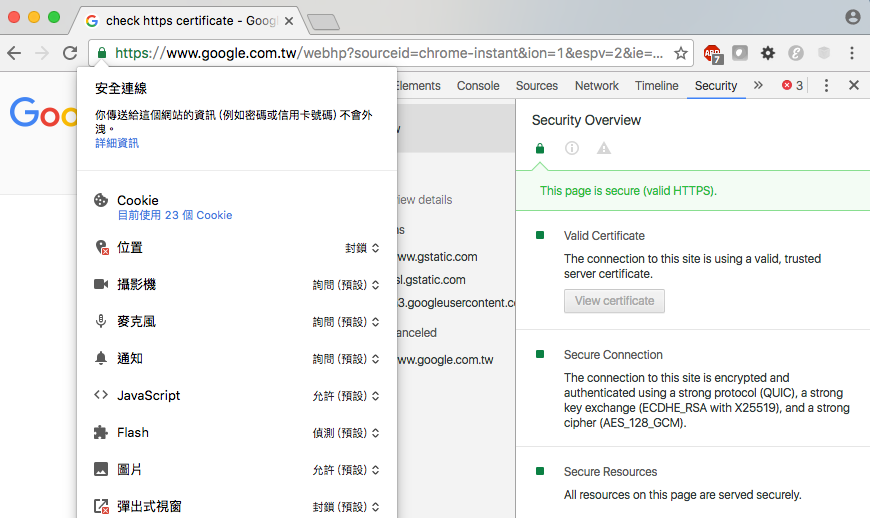Screen dimensions: 870x518
Task: Select the Security tab
Action: coord(716,86)
